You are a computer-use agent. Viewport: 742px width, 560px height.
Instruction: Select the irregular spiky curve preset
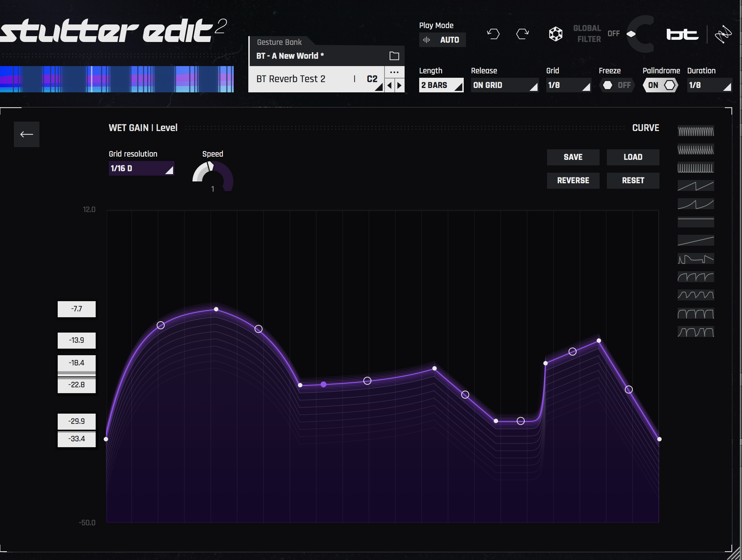pos(696,259)
